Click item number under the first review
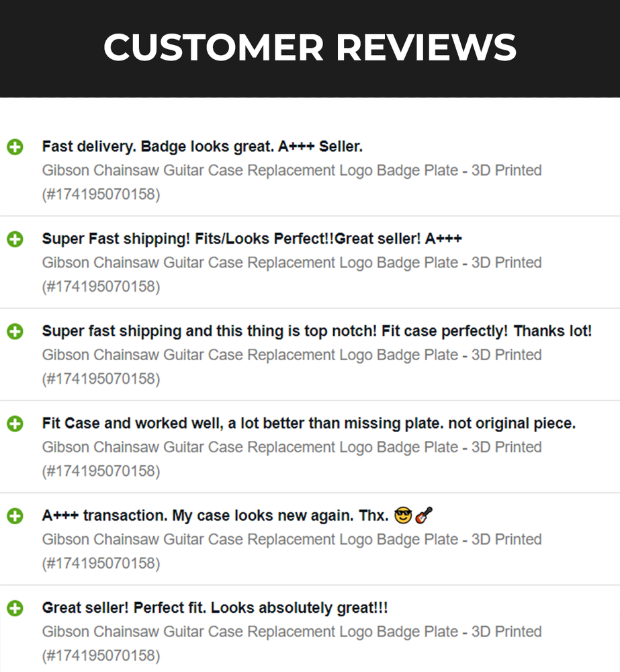Image resolution: width=620 pixels, height=672 pixels. pos(101,194)
